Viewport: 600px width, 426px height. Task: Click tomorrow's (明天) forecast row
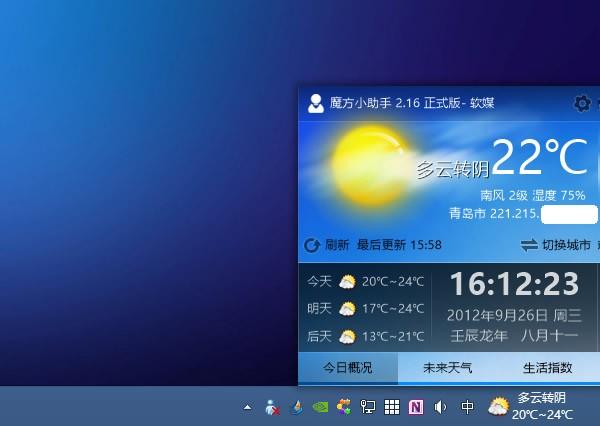pyautogui.click(x=365, y=309)
